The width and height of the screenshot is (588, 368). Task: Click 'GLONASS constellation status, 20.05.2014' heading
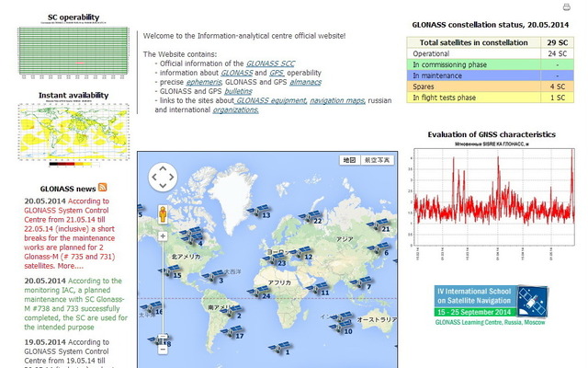pyautogui.click(x=490, y=25)
